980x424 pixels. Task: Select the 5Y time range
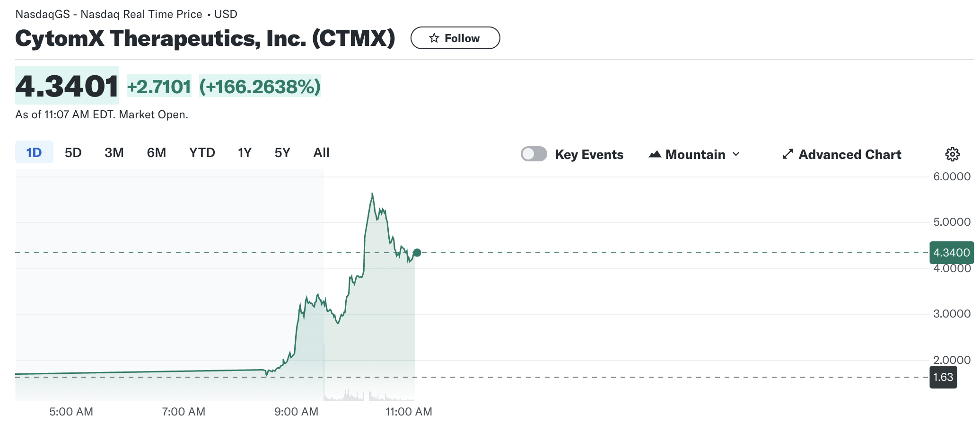(x=282, y=152)
